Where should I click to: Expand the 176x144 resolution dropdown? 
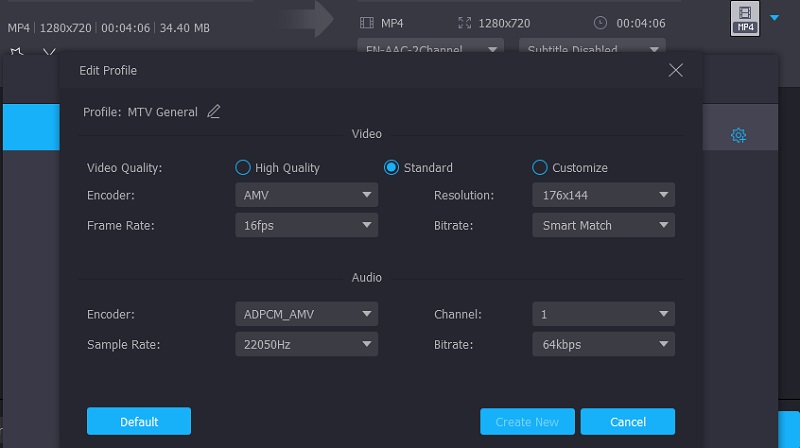coord(603,195)
